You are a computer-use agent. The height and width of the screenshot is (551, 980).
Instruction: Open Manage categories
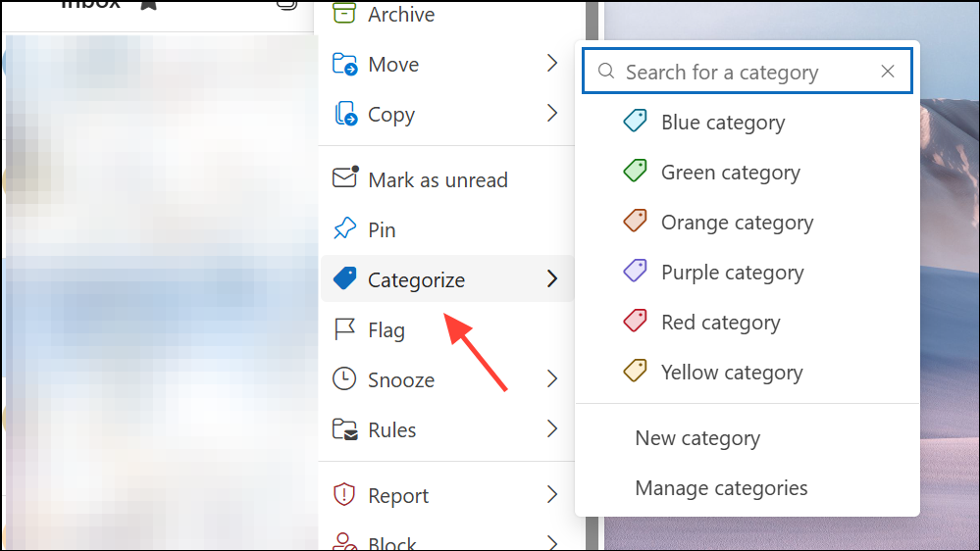coord(721,488)
